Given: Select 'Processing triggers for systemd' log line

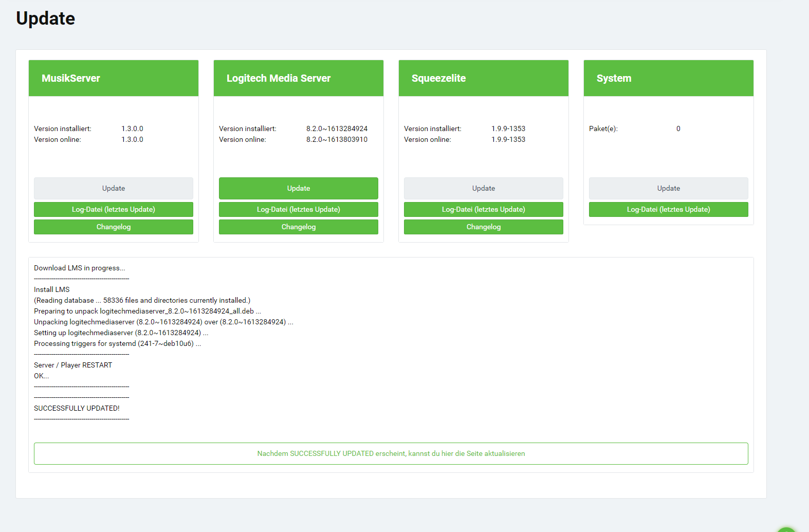Looking at the screenshot, I should [118, 343].
